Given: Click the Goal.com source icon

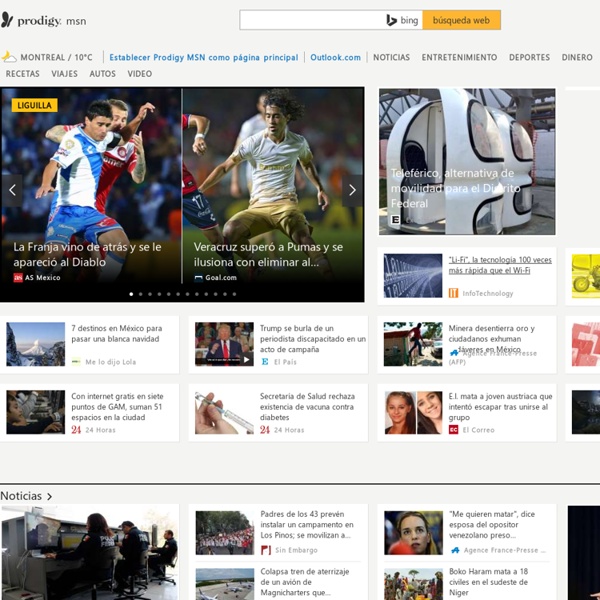Looking at the screenshot, I should point(199,277).
